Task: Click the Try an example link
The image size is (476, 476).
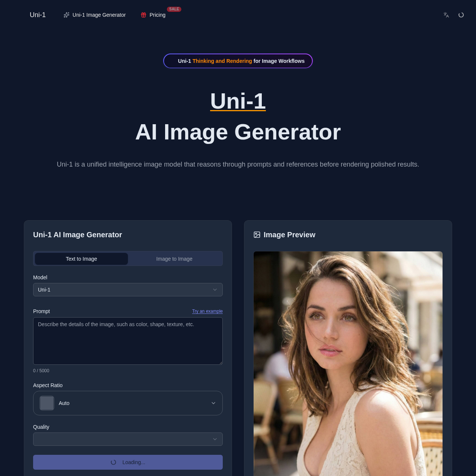Action: [x=207, y=311]
